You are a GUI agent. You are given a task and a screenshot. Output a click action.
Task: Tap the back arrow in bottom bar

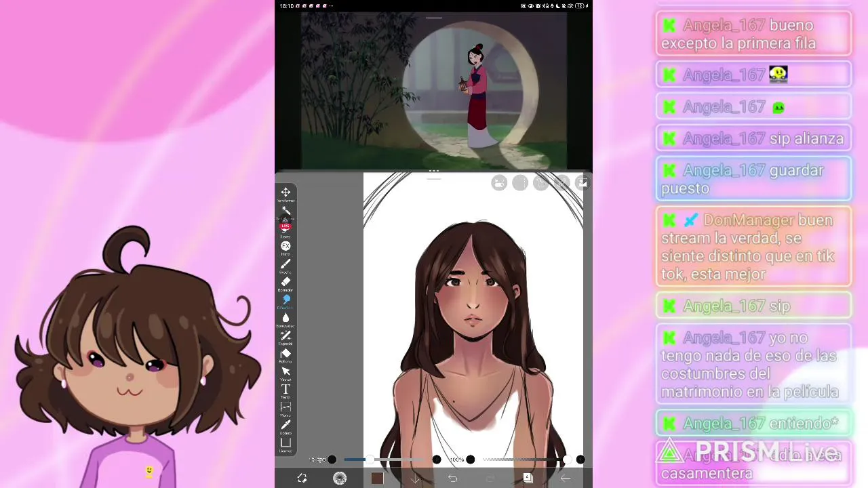click(x=566, y=479)
